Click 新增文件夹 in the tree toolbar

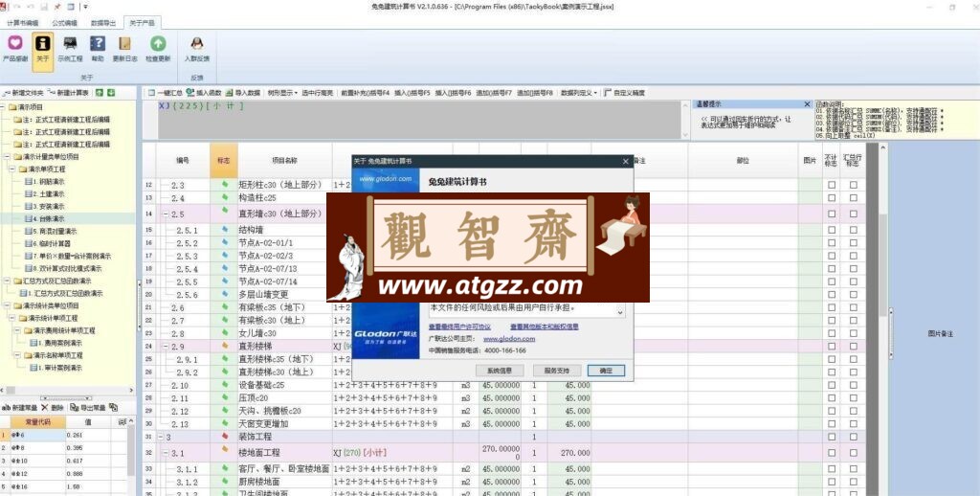[23, 93]
